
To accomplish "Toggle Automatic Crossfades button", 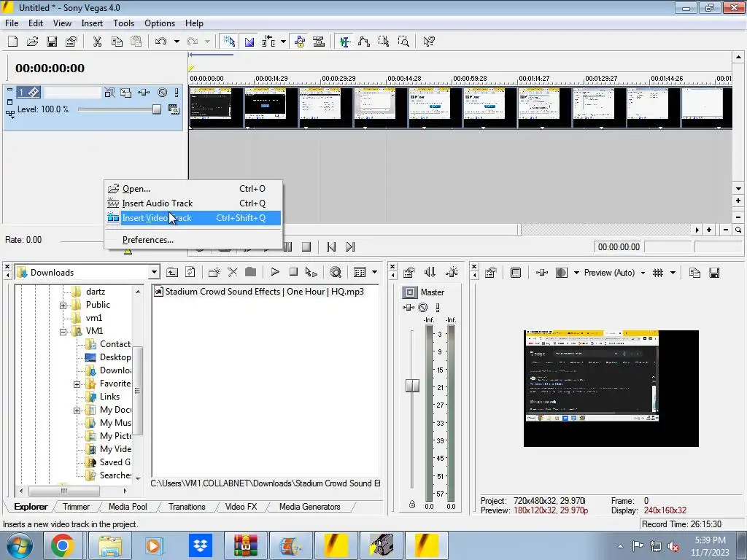I will (249, 42).
